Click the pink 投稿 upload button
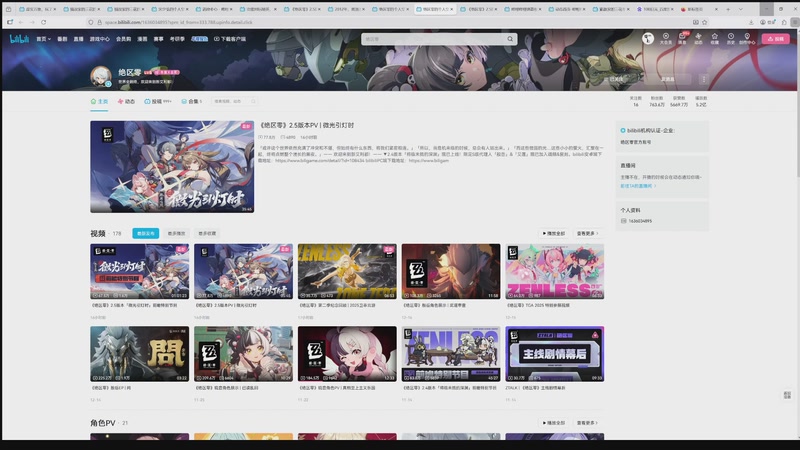The image size is (800, 450). click(776, 39)
